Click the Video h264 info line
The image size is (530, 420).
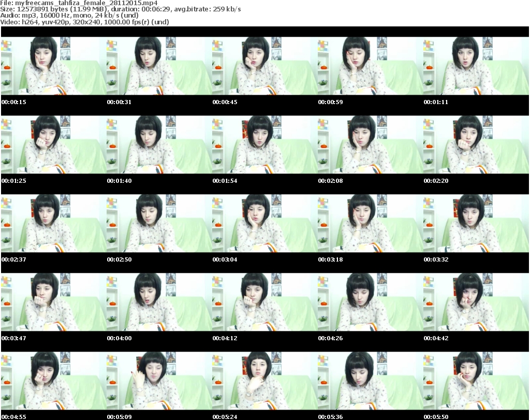(x=84, y=22)
